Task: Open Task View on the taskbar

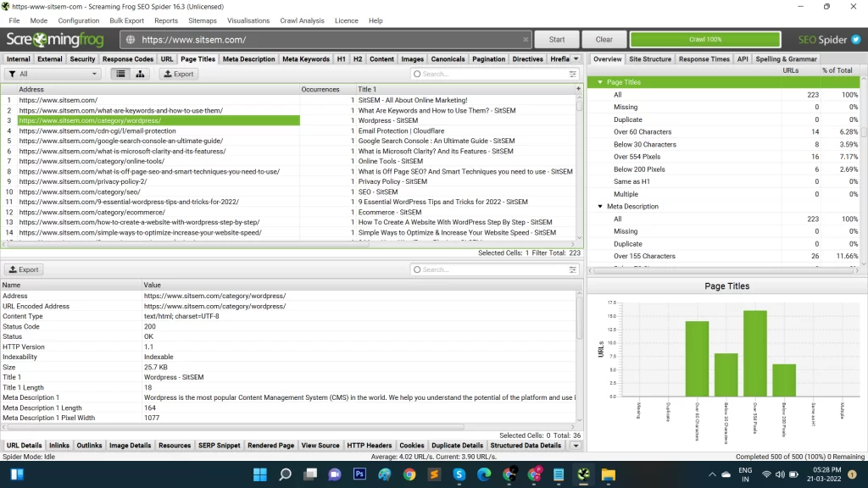Action: [x=310, y=474]
